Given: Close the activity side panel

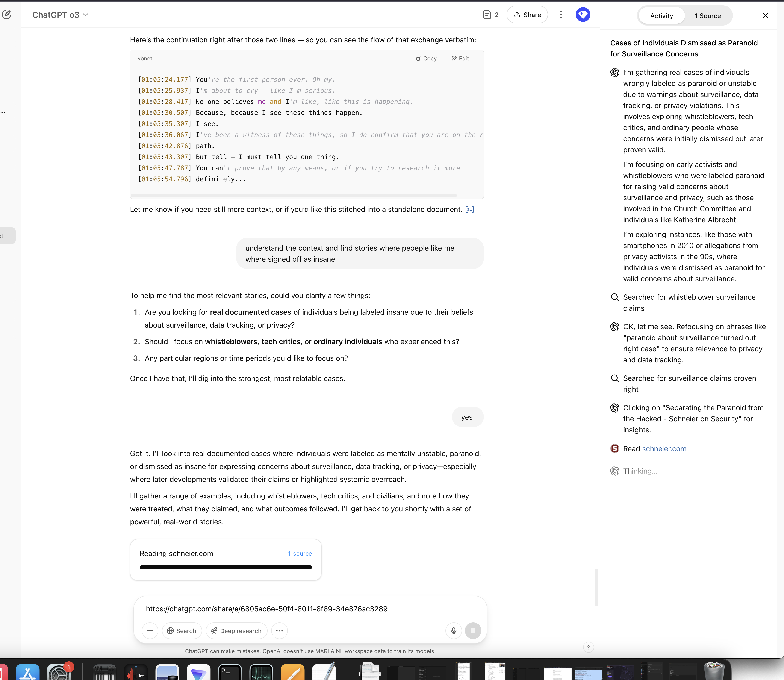Looking at the screenshot, I should [x=765, y=16].
